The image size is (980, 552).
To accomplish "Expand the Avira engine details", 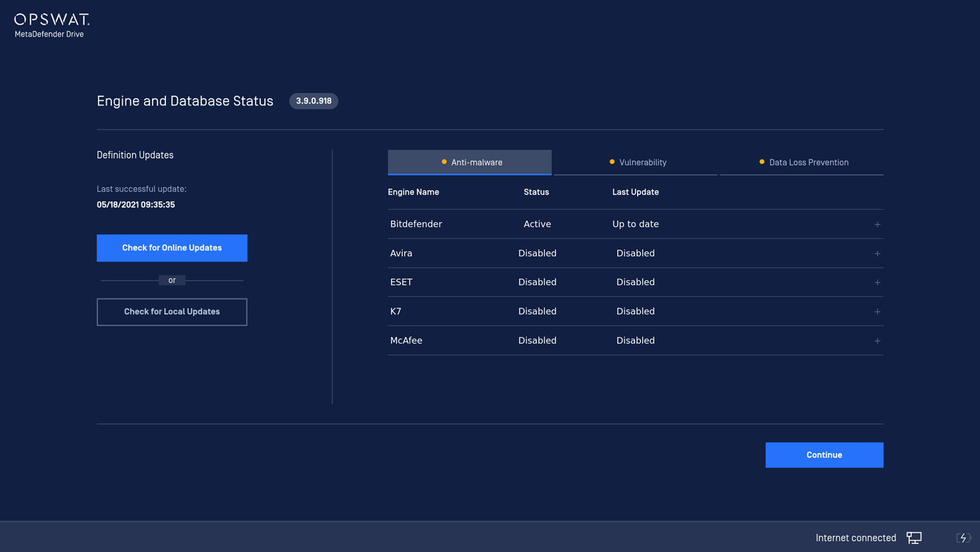I will tap(877, 254).
